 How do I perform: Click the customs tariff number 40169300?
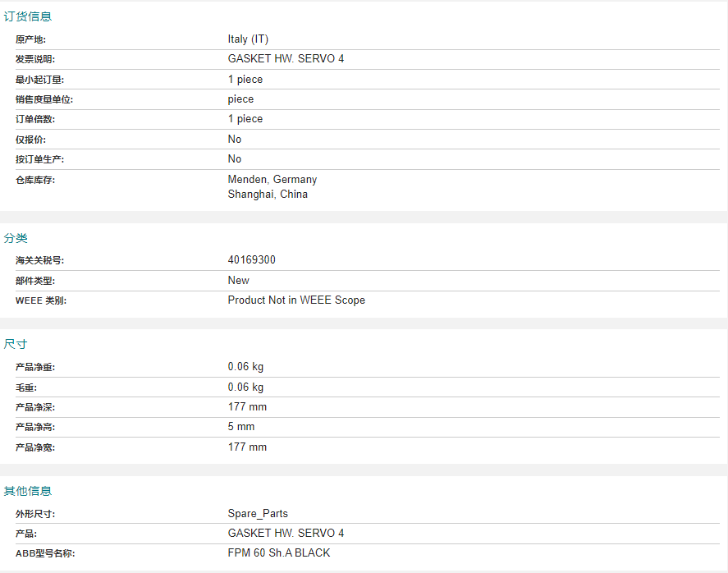[252, 259]
